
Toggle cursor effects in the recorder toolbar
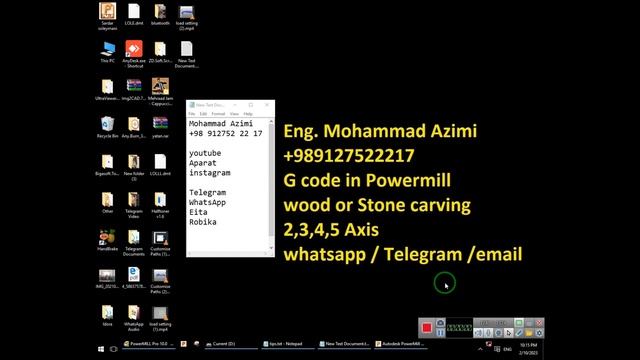[509, 333]
